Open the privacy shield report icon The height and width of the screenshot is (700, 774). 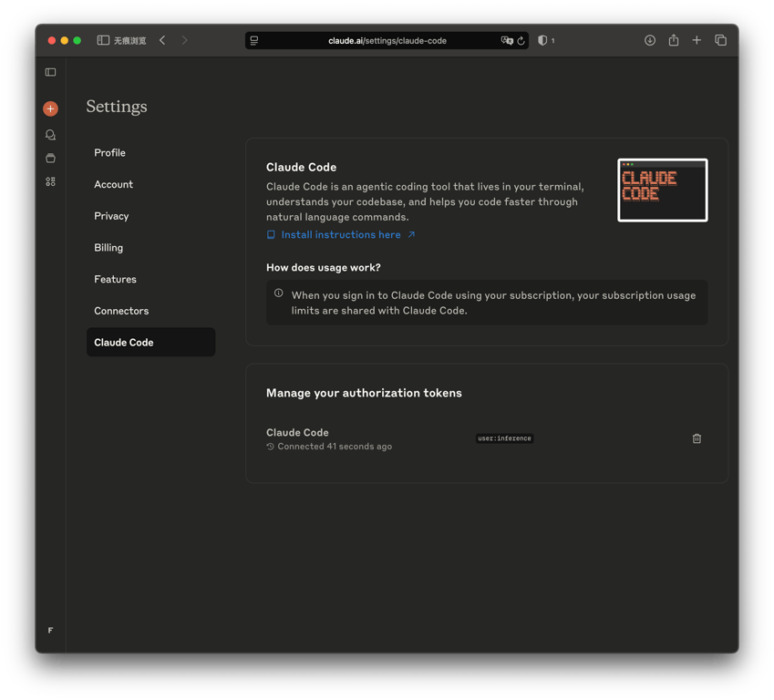tap(542, 40)
